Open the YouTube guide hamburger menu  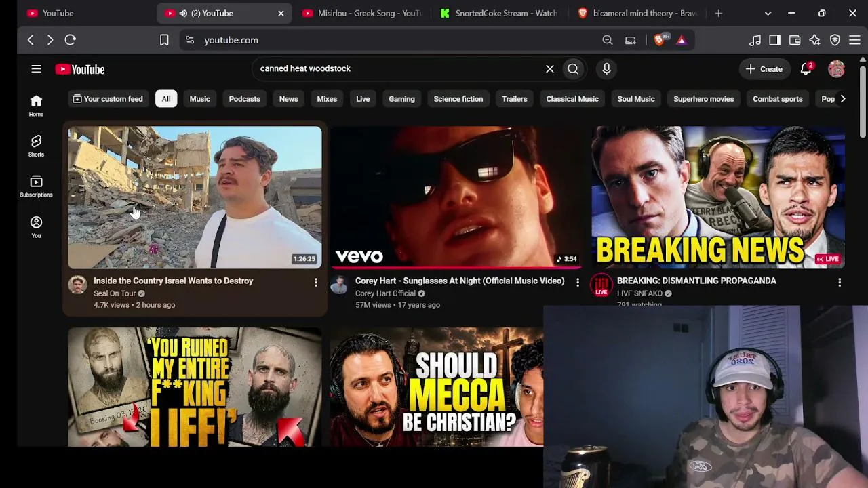click(x=37, y=69)
